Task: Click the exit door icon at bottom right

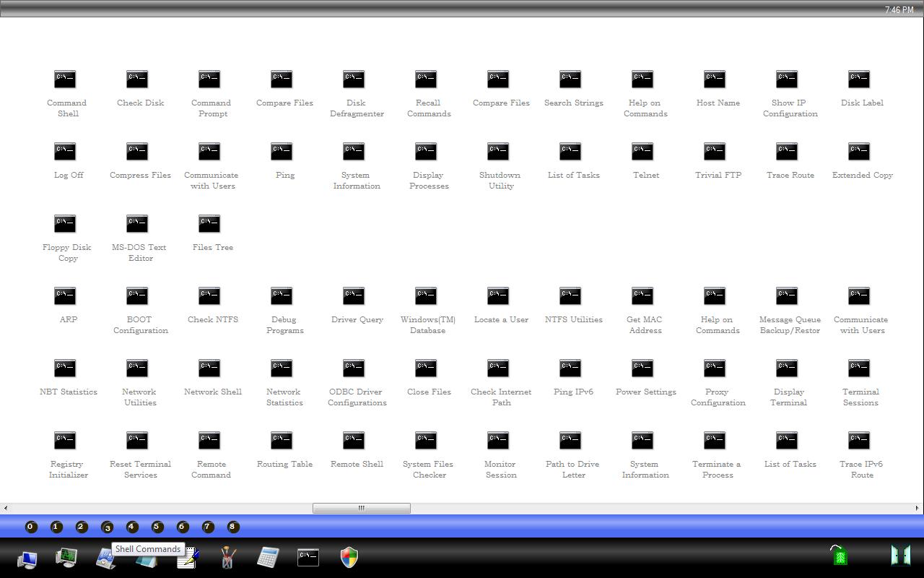Action: (x=900, y=556)
